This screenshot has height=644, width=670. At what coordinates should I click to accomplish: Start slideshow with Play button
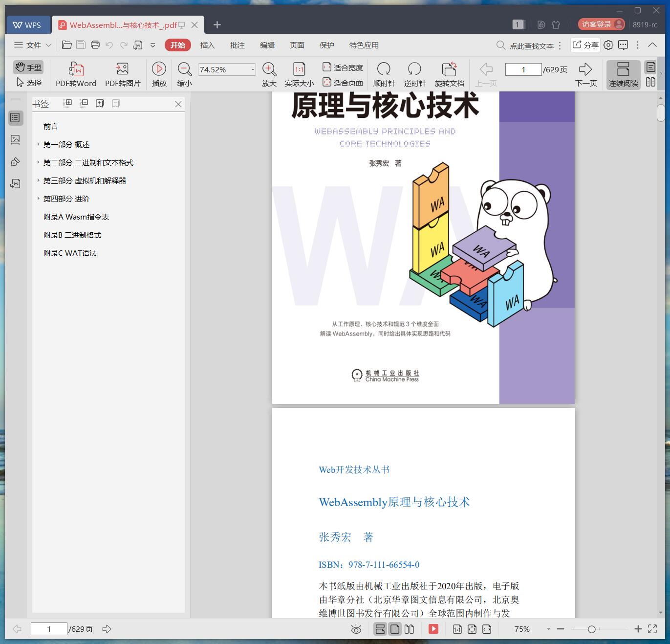click(x=159, y=75)
